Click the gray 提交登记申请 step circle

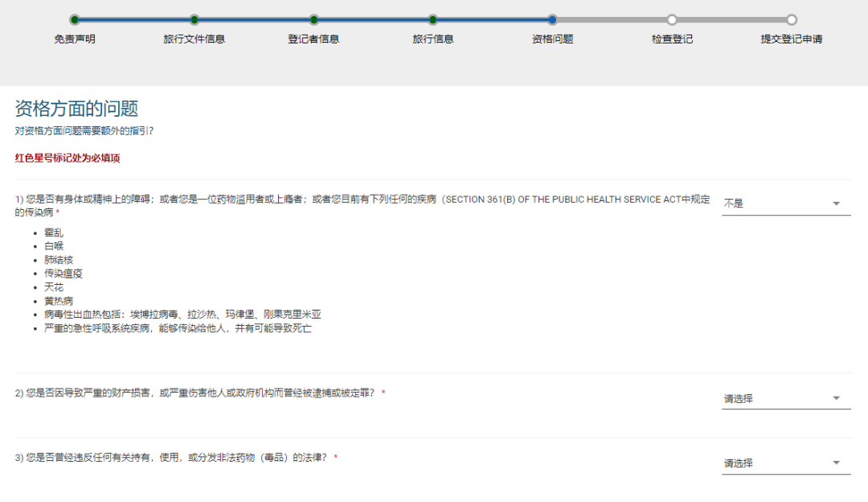tap(792, 18)
